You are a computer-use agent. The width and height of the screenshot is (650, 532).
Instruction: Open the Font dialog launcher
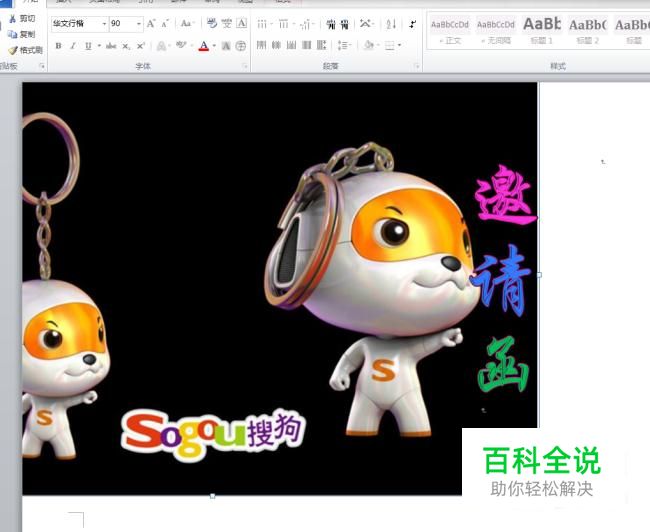click(245, 66)
